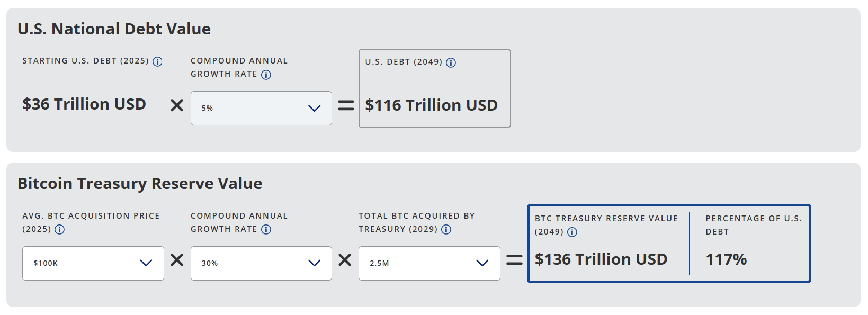Screen dimensions: 868x315
Task: Click info icon next to U.S. Debt (2049)
Action: [451, 62]
